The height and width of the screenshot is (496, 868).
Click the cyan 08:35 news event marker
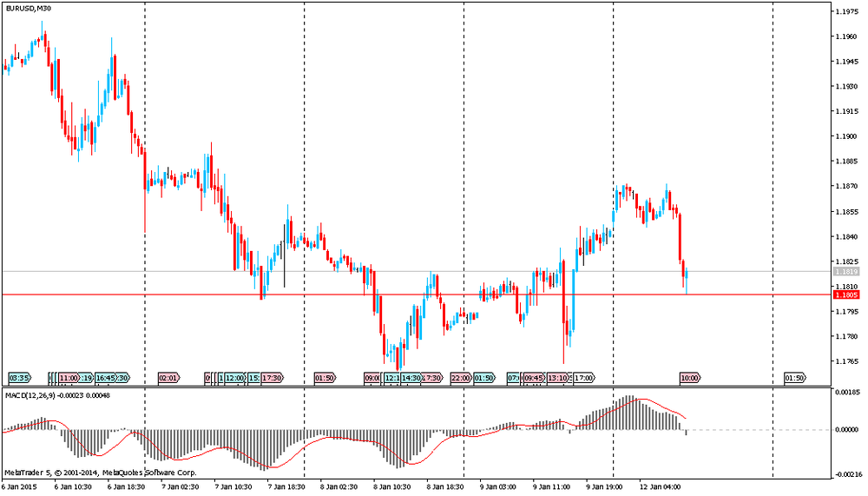tap(19, 379)
